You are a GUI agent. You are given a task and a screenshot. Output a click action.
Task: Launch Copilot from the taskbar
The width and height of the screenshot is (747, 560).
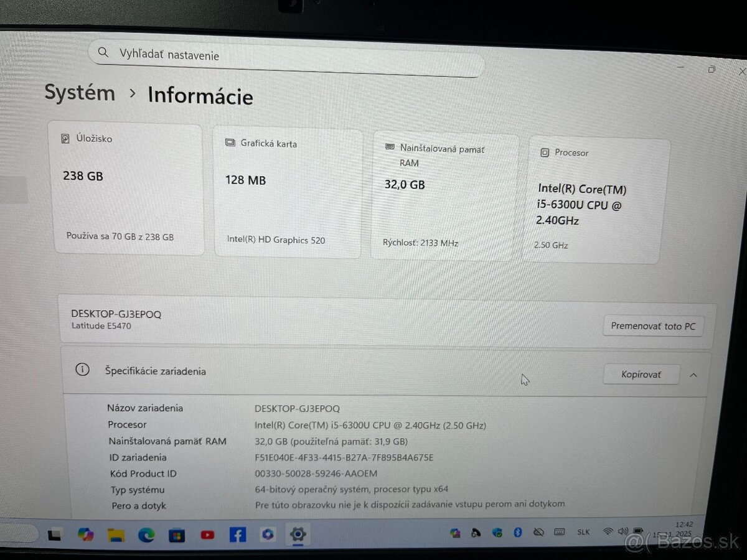coord(268,534)
